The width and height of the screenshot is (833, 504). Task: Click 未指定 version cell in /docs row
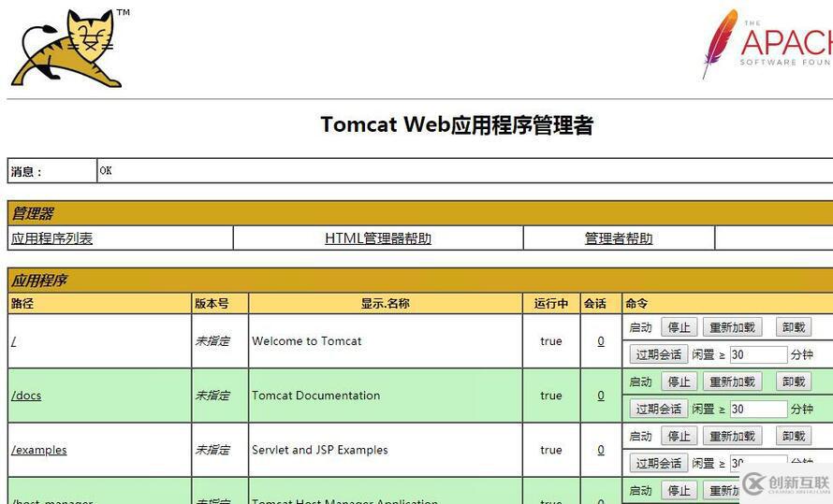pos(212,396)
